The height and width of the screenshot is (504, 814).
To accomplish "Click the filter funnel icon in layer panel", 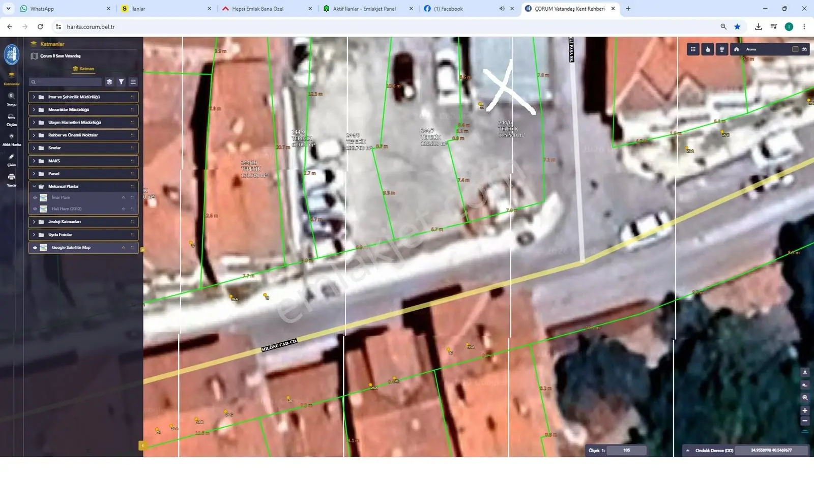I will click(121, 82).
